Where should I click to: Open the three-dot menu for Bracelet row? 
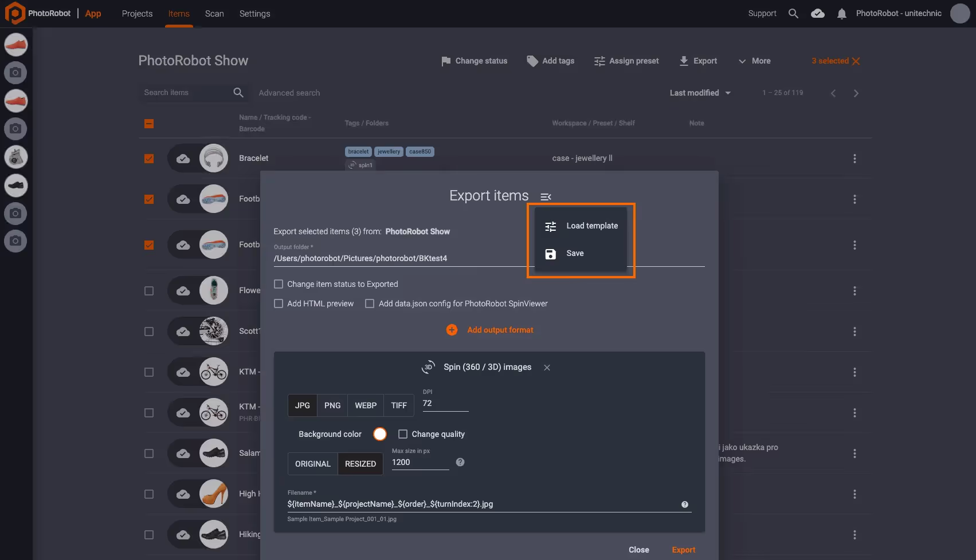click(855, 159)
